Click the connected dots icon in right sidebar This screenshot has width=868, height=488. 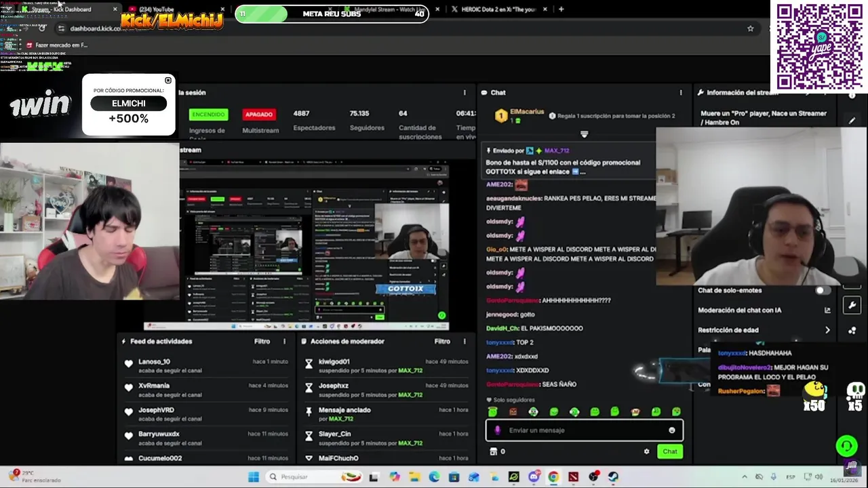[852, 331]
